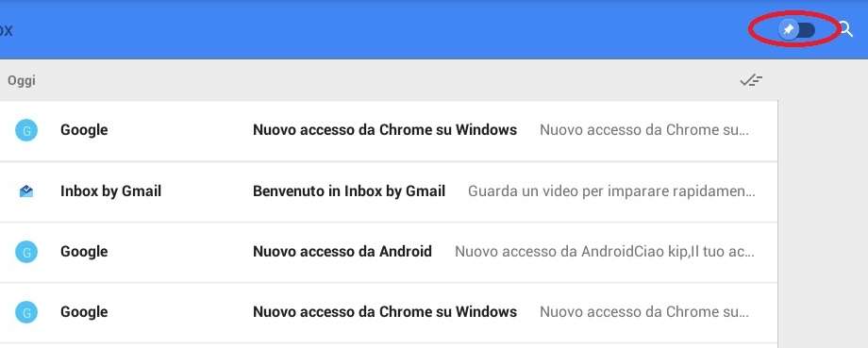Click the Oggi section header
Image resolution: width=868 pixels, height=348 pixels.
21,81
